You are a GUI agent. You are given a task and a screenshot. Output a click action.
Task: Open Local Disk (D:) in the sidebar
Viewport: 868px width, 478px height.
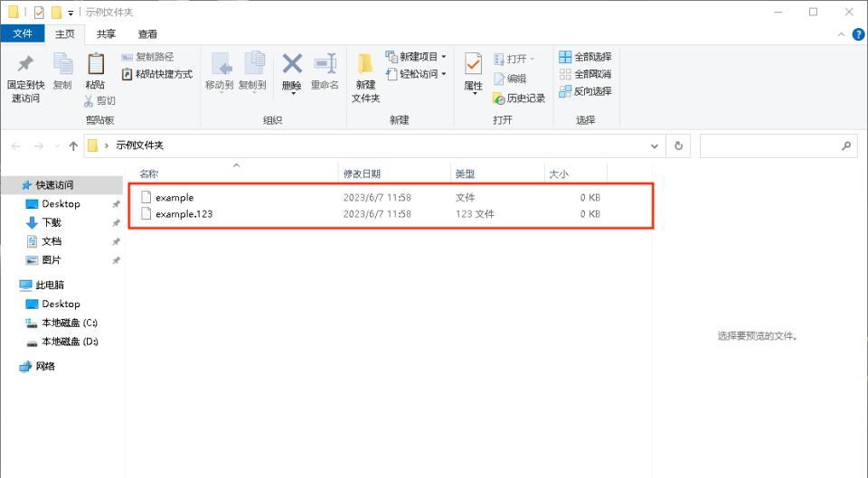click(70, 342)
